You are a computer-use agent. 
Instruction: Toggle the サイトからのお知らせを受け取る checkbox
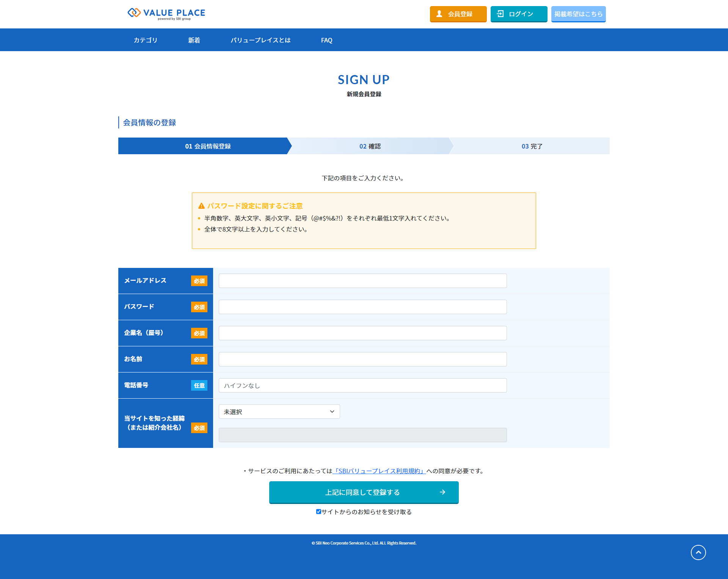point(318,512)
